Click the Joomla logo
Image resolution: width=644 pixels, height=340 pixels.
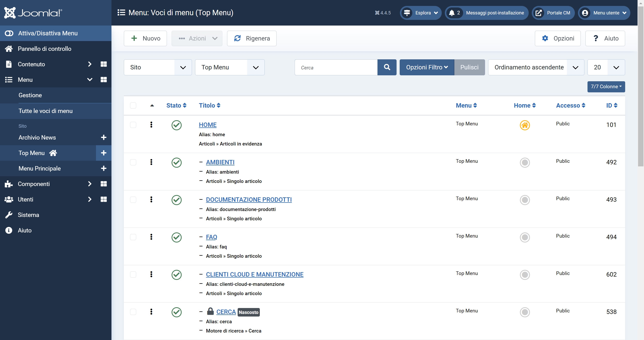click(x=33, y=13)
